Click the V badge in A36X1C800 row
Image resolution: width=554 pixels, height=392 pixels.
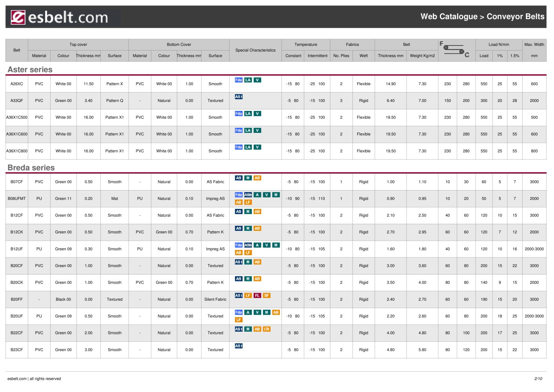coord(257,147)
